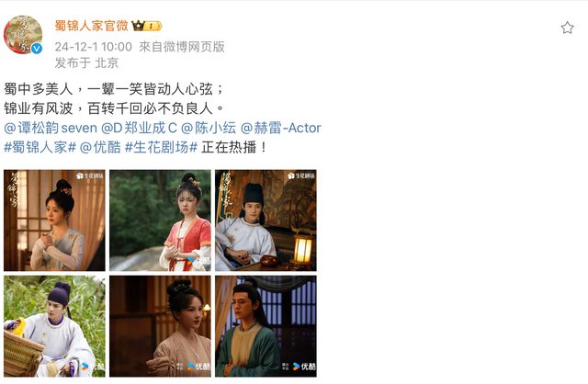
Task: Click the crown membership level badge
Action: 147,26
